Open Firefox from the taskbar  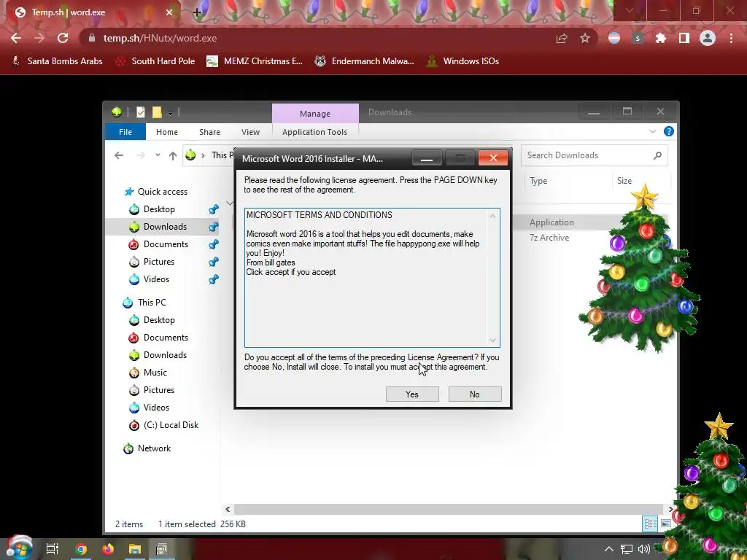pyautogui.click(x=108, y=548)
